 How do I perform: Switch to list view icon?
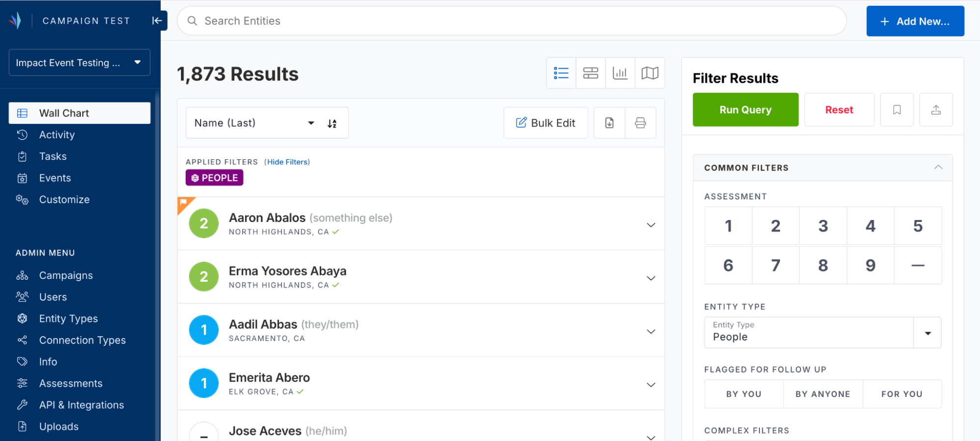click(561, 73)
